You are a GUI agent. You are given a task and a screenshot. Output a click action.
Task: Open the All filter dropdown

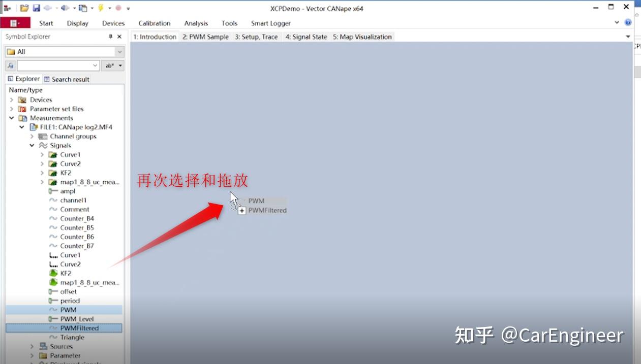coord(119,51)
